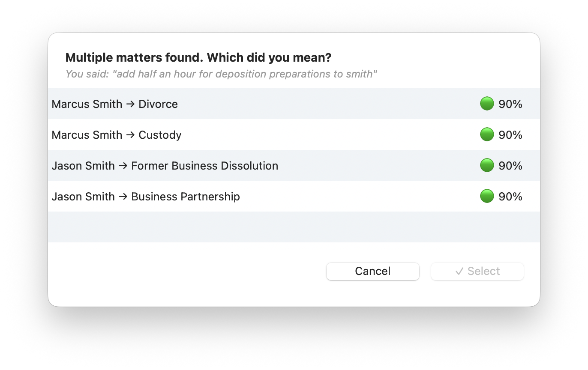Click the green dot next to Business Partnership
Screen dimensions: 588x370
click(486, 196)
